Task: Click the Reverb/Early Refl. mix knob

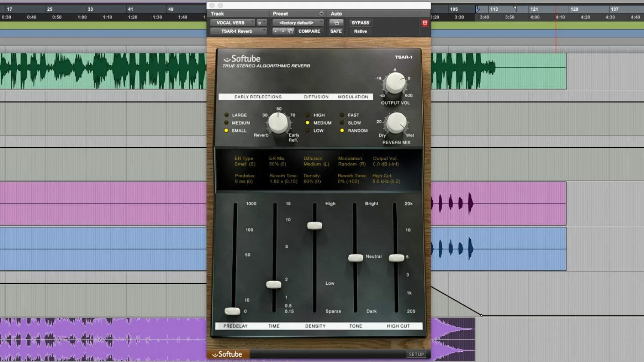Action: (x=278, y=123)
